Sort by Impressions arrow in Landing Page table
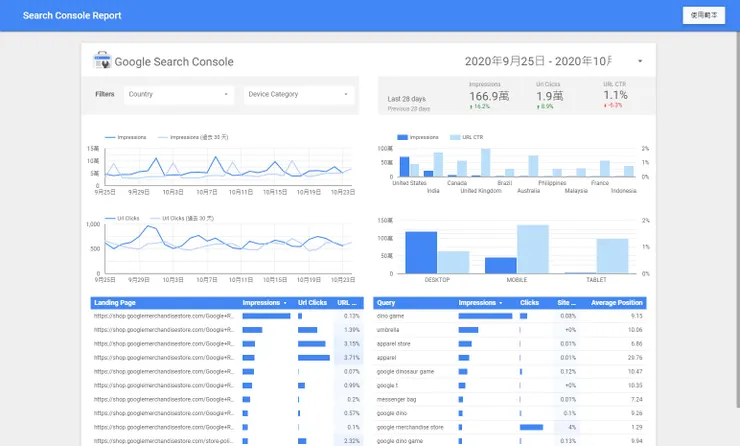 [x=285, y=303]
